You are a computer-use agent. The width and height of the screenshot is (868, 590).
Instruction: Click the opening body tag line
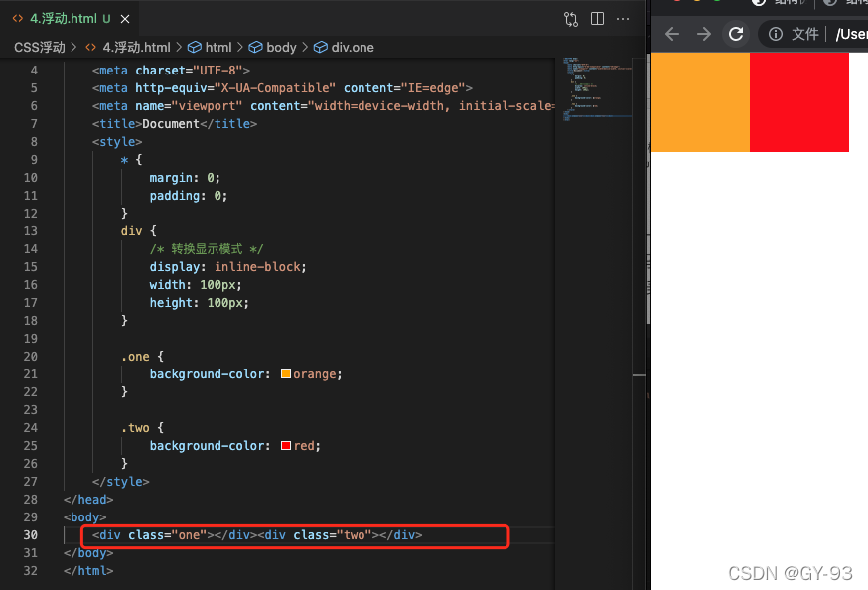click(84, 517)
